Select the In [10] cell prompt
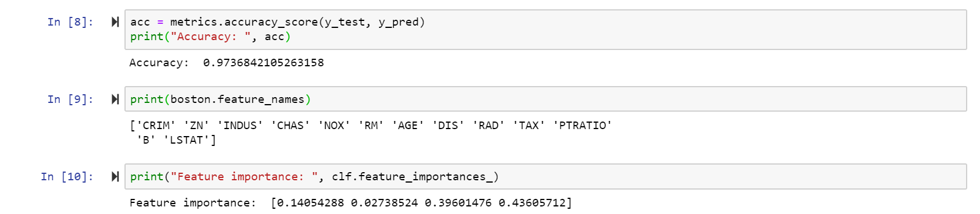Image resolution: width=980 pixels, height=214 pixels. click(x=67, y=177)
